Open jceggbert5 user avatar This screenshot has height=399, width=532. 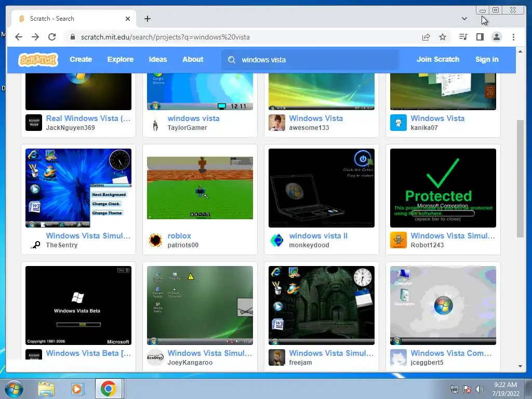398,357
